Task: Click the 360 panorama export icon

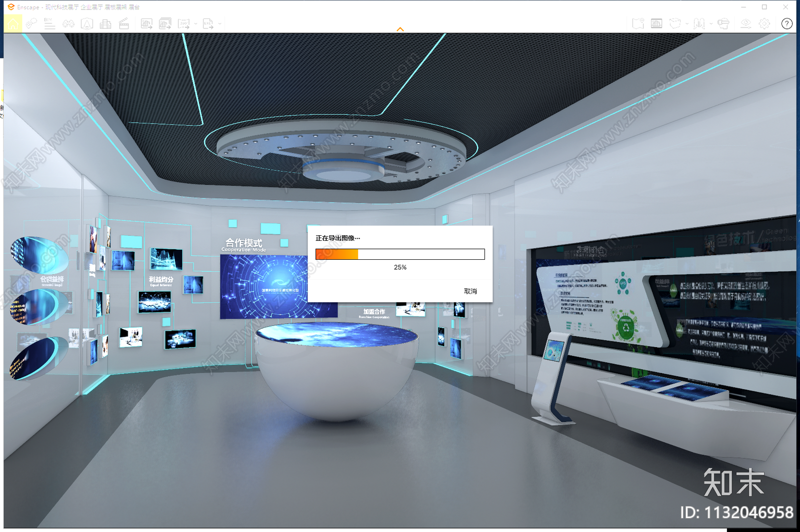Action: [x=183, y=23]
